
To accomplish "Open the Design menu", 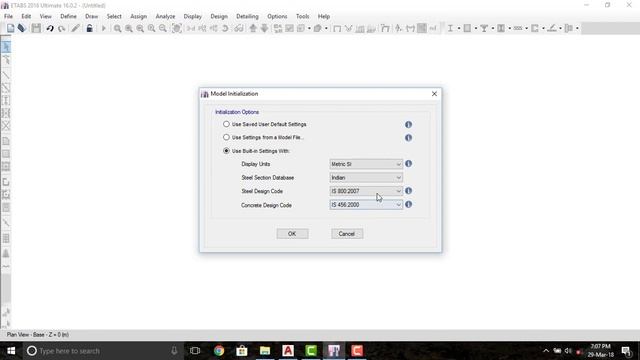I will (x=219, y=16).
